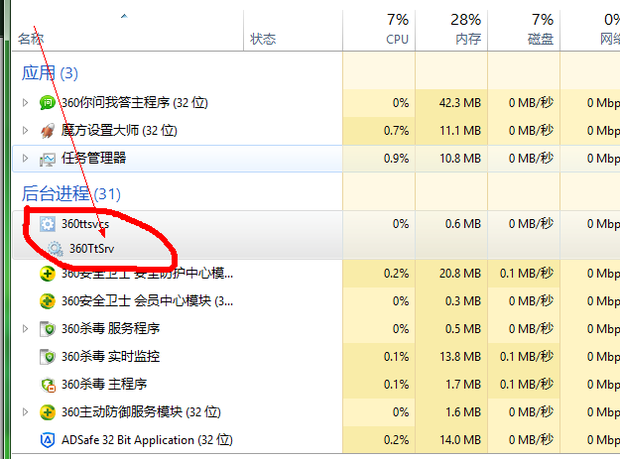Expand the 360你问我答主程序 process row
This screenshot has height=459, width=620.
(25, 103)
